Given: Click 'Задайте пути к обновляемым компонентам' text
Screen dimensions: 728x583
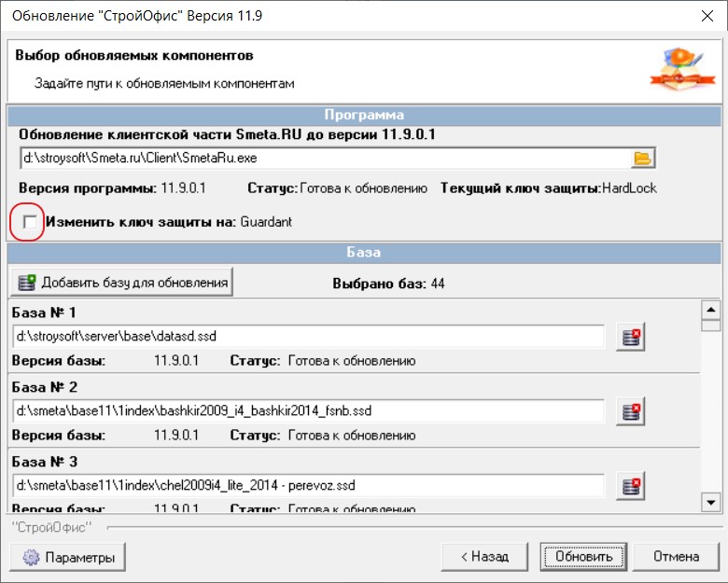Looking at the screenshot, I should coord(164,84).
